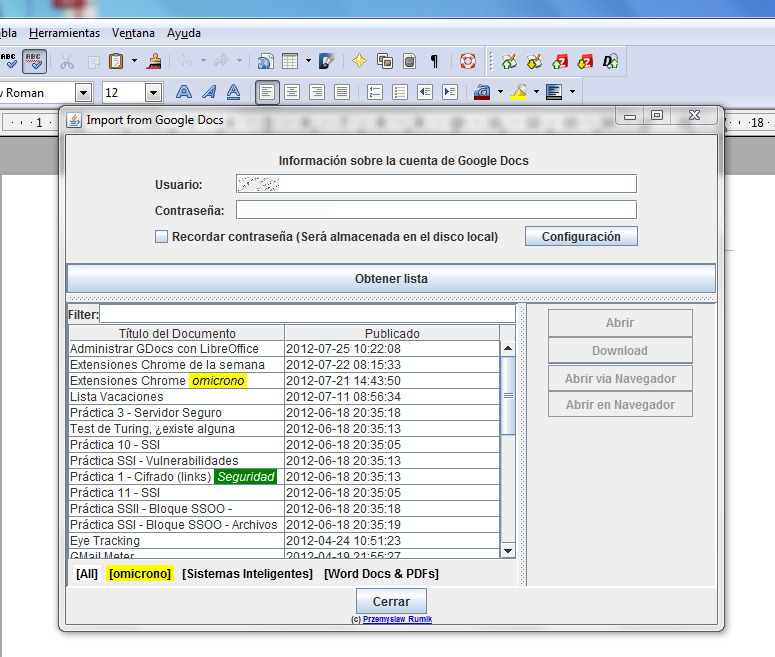Open the font size dropdown
The width and height of the screenshot is (775, 657).
click(x=153, y=92)
